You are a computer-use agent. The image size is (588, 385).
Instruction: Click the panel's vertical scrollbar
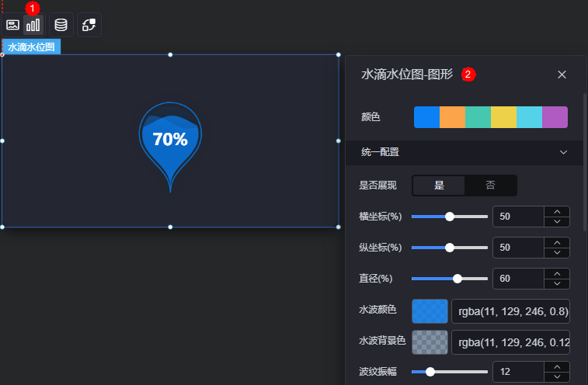586,161
